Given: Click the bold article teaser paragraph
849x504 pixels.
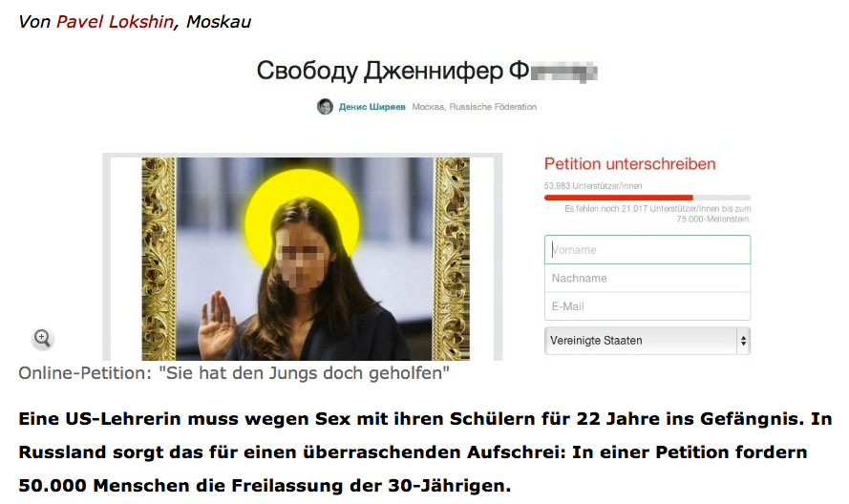Looking at the screenshot, I should 425,452.
